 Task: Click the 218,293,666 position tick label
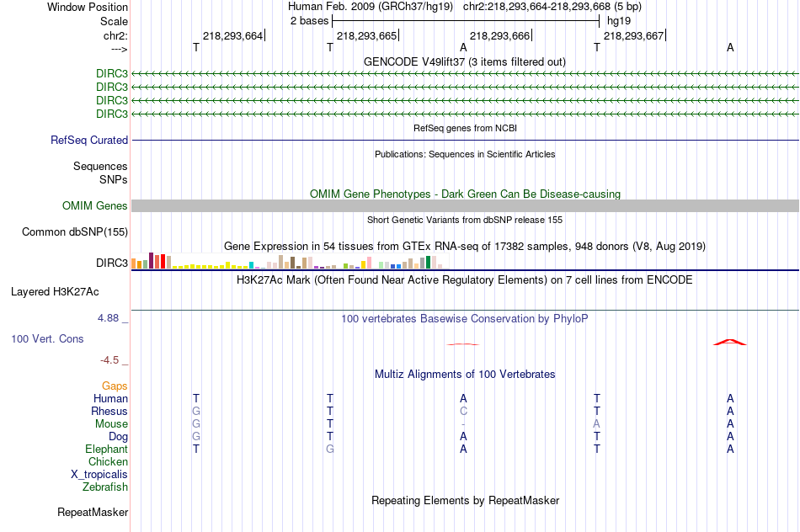(499, 35)
